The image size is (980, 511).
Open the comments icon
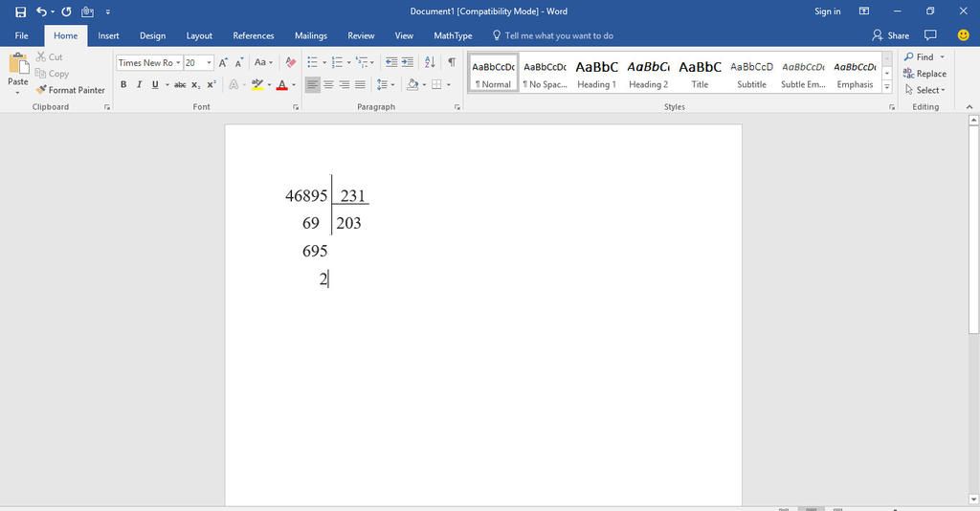(930, 35)
